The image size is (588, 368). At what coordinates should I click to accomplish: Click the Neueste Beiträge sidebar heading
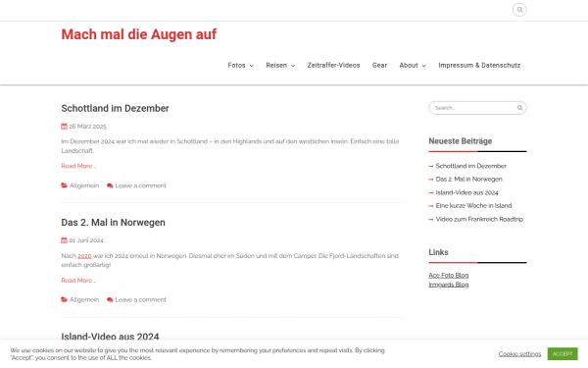click(x=461, y=141)
